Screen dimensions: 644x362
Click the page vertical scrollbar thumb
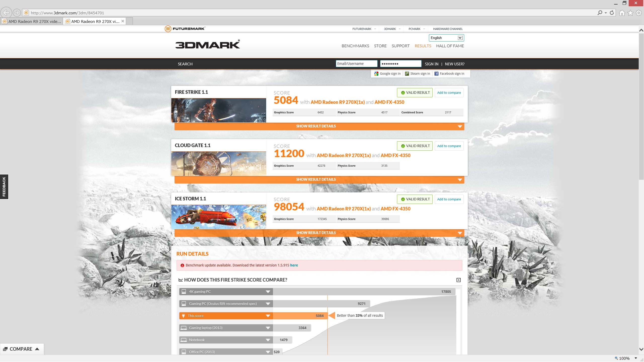641,106
